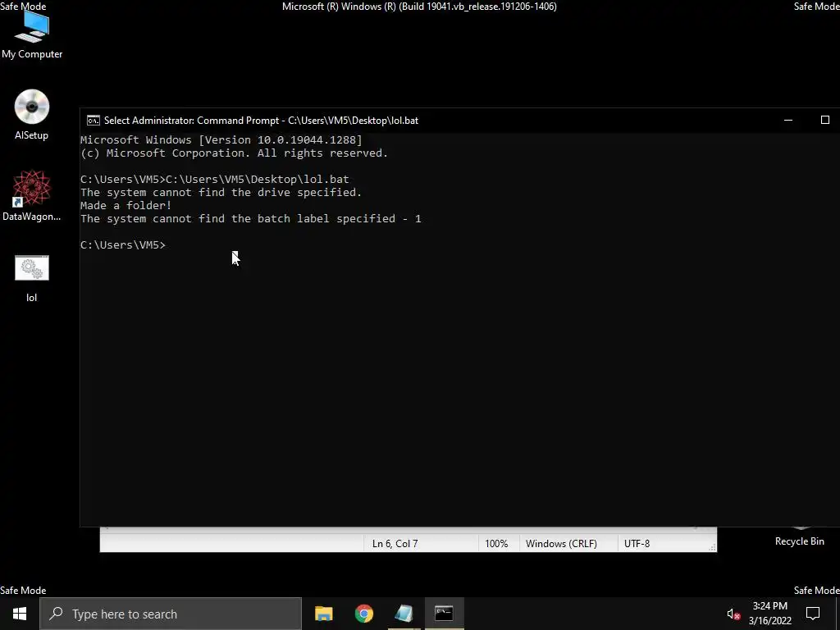
Task: Click Notepad's UTF-8 encoding status
Action: [637, 544]
